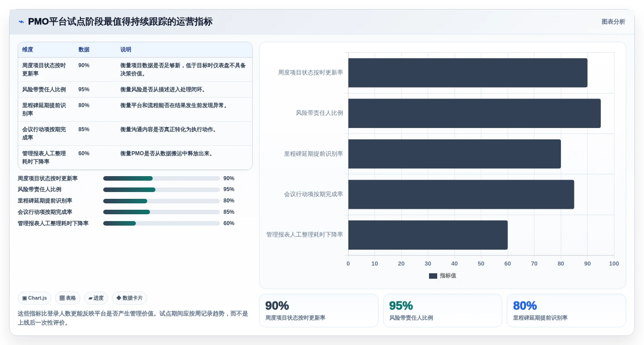This screenshot has height=345, width=644.
Task: Click chart bar for 管理报表人工整理耗时下降率
Action: [428, 235]
